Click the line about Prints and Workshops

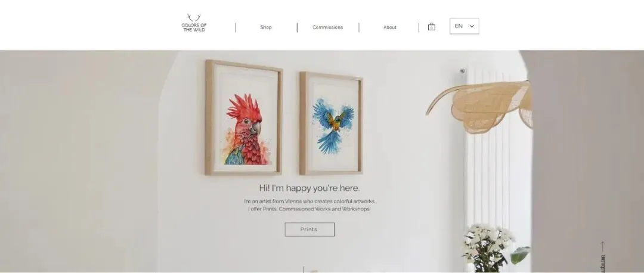(x=309, y=209)
